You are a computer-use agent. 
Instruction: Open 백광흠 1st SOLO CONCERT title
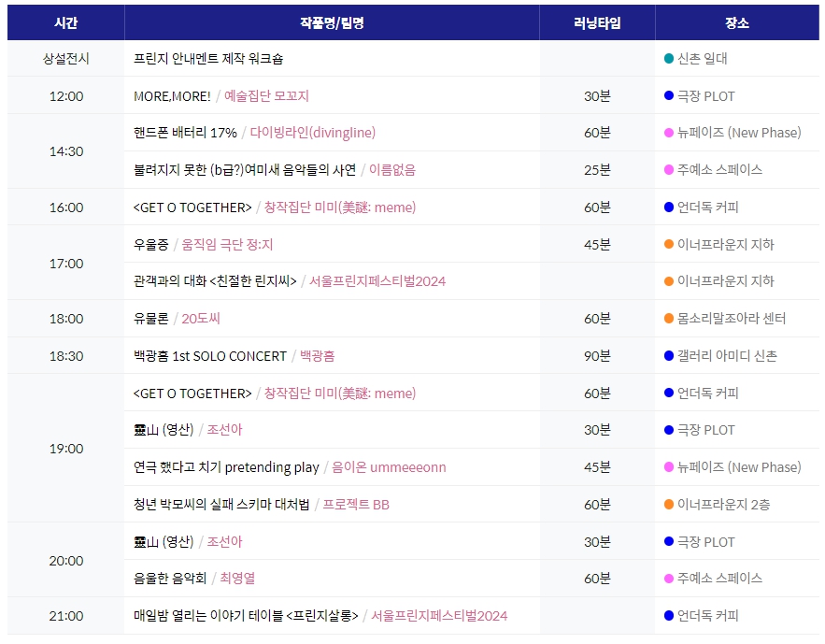tap(210, 356)
